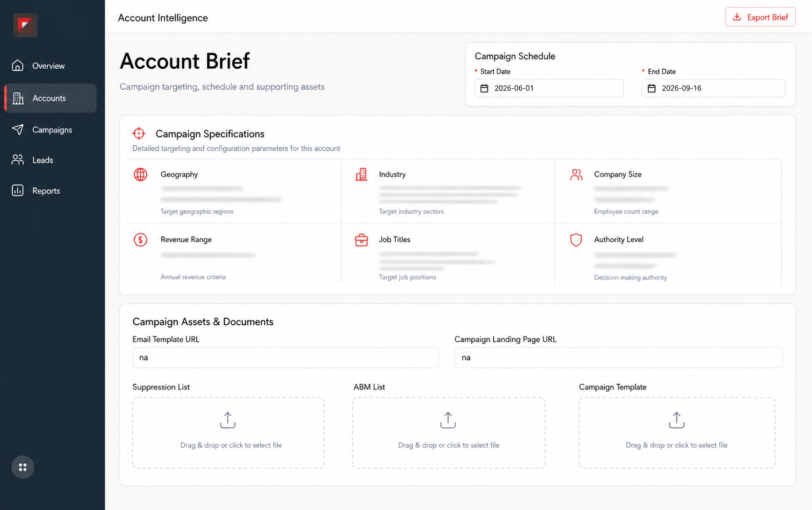Select Accounts in the sidebar
Image resolution: width=812 pixels, height=510 pixels.
50,98
